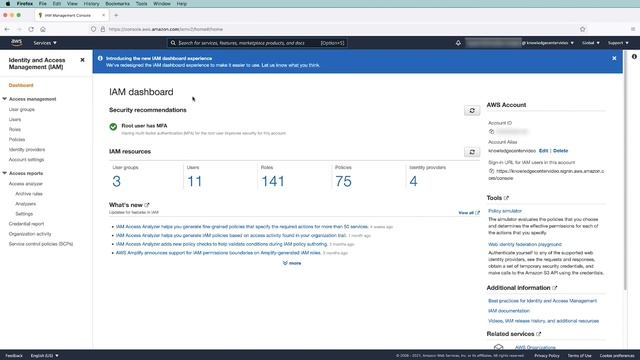Click the Roles count 141

coord(273,181)
